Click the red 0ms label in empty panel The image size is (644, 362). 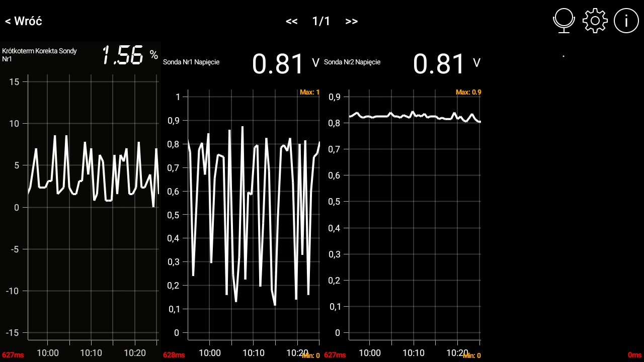634,355
